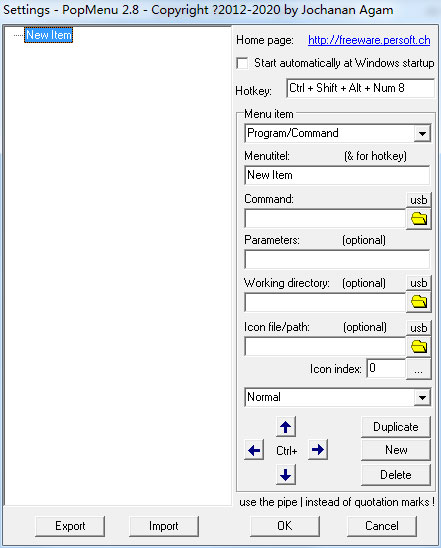441x548 pixels.
Task: Click into the Hotkey field
Action: [360, 88]
